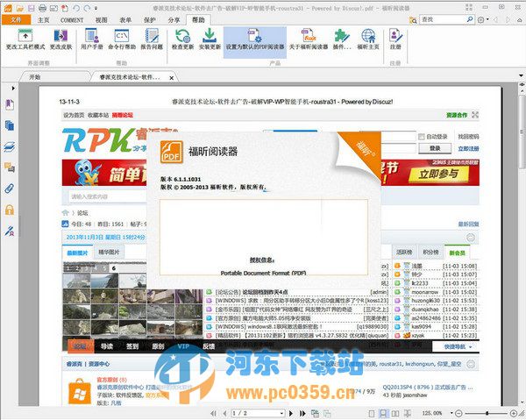This screenshot has height=420, width=526.
Task: Switch to the 表单 ribbon tab
Action: (x=125, y=20)
